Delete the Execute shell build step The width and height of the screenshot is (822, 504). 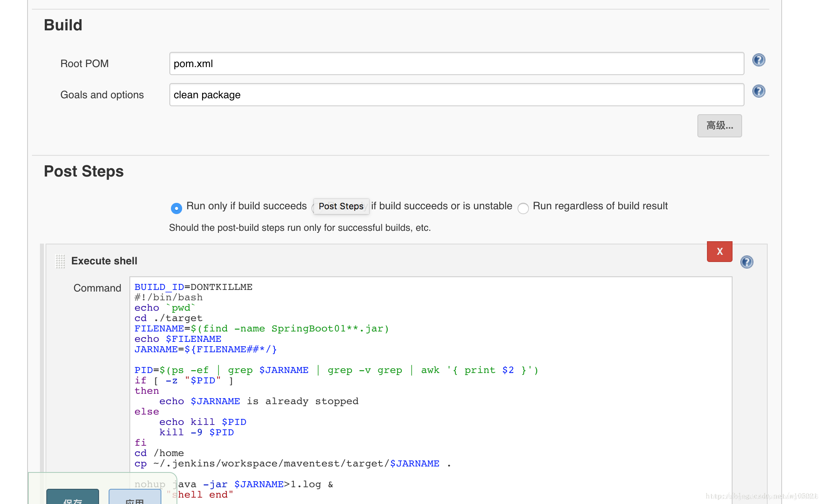(719, 252)
